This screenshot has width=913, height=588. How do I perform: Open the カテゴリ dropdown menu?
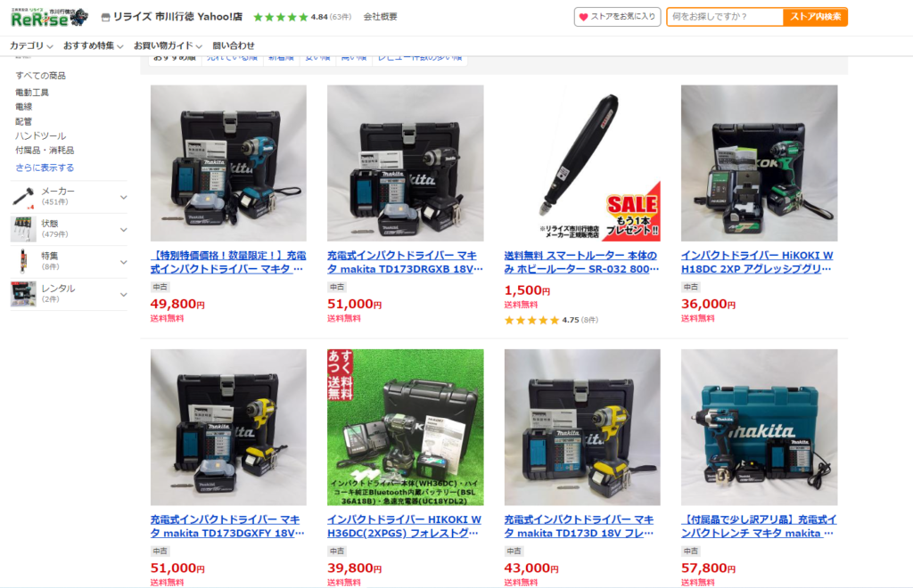[31, 45]
